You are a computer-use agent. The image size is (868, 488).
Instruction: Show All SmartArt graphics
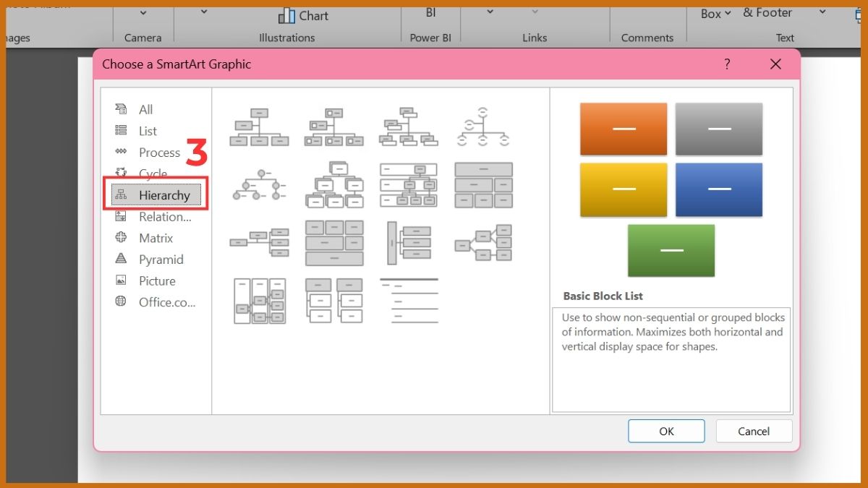(x=145, y=110)
